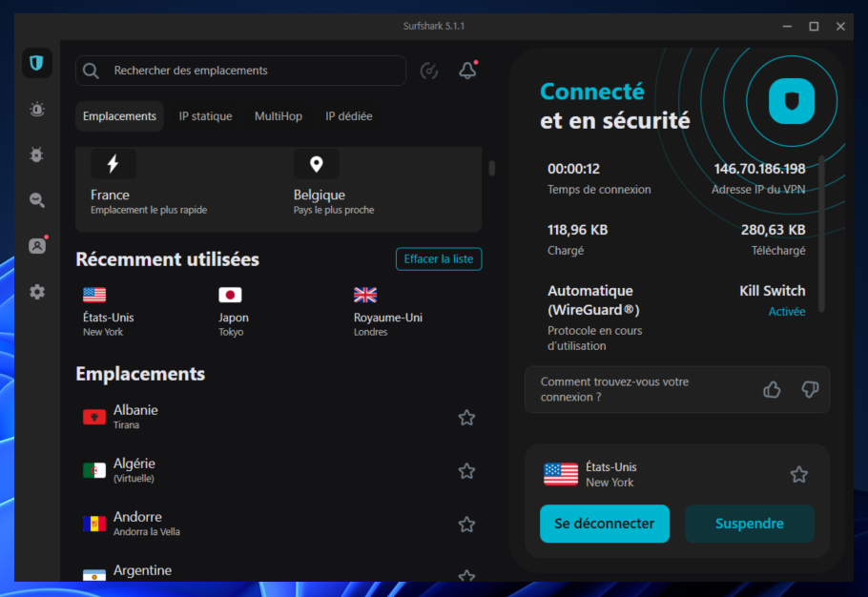Click the thumbs up feedback icon
The height and width of the screenshot is (597, 868).
(x=772, y=389)
